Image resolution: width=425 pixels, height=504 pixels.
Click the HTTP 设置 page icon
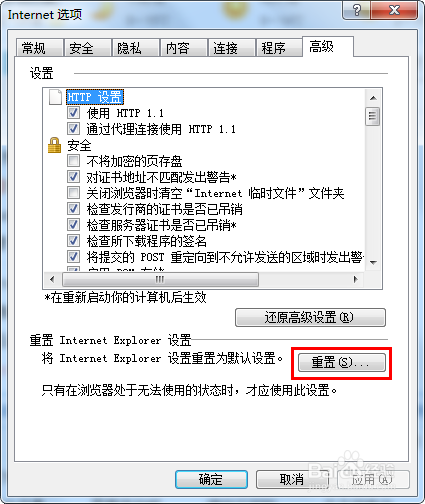coord(55,97)
